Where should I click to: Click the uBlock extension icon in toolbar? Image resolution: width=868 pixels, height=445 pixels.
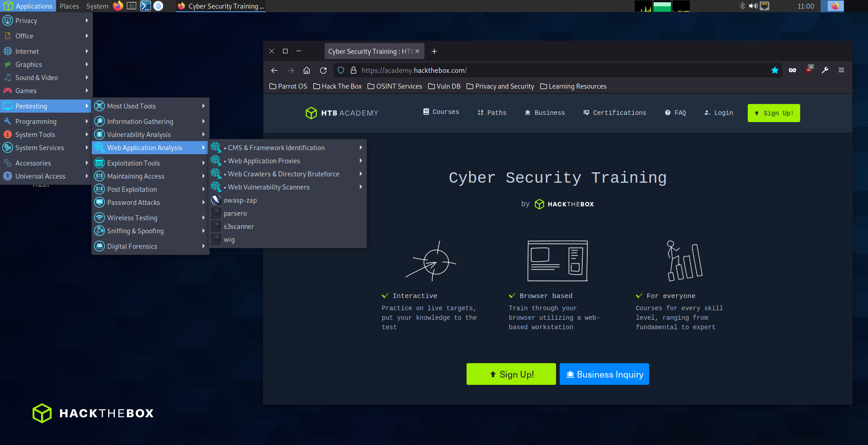click(x=809, y=69)
